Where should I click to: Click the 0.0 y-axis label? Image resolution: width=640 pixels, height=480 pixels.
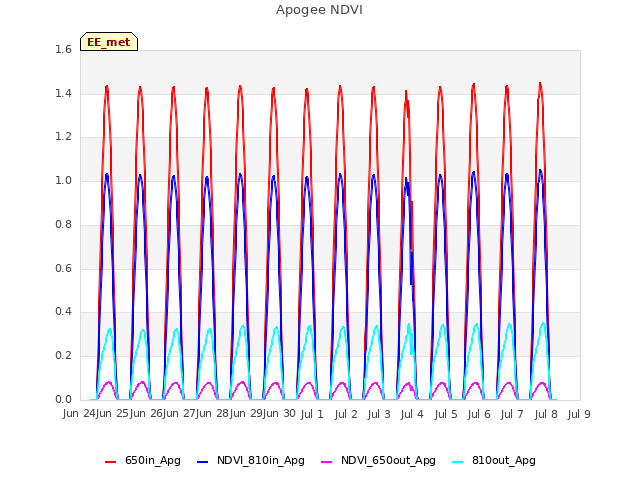point(63,399)
